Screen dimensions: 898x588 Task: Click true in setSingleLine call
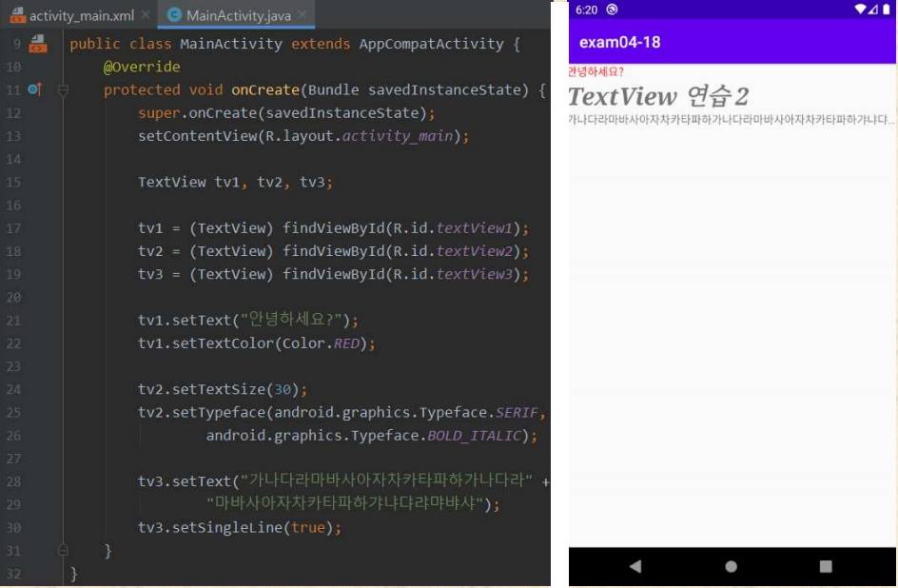tap(308, 527)
